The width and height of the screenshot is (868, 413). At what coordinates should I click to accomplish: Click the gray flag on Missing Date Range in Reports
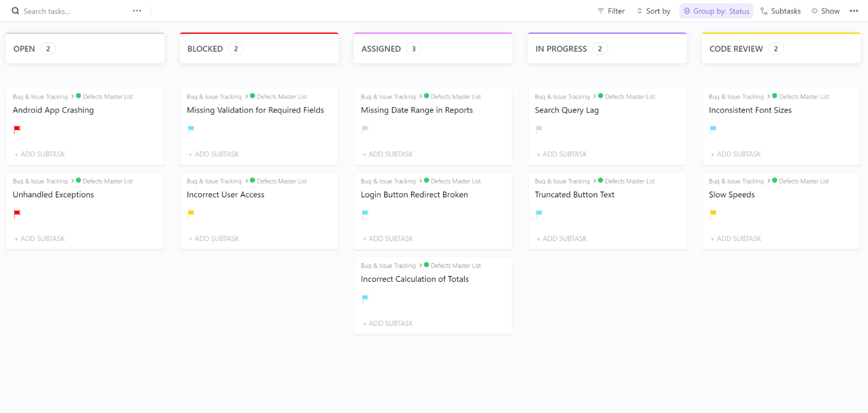point(365,129)
